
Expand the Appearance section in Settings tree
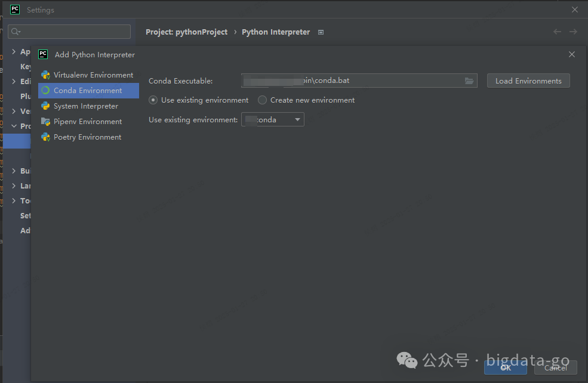tap(14, 51)
